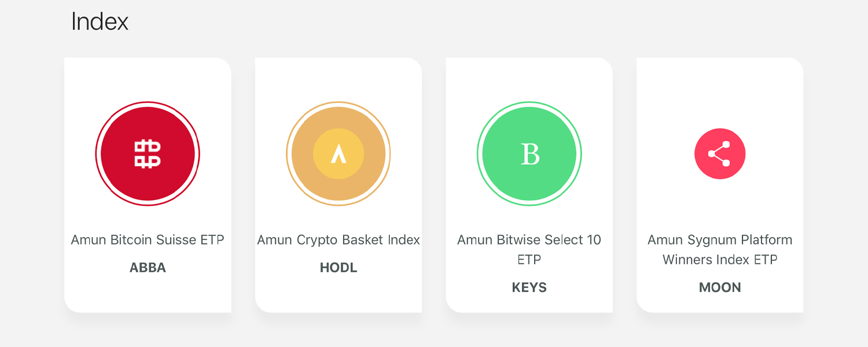Select the MOON ticker label
868x347 pixels.
[720, 287]
